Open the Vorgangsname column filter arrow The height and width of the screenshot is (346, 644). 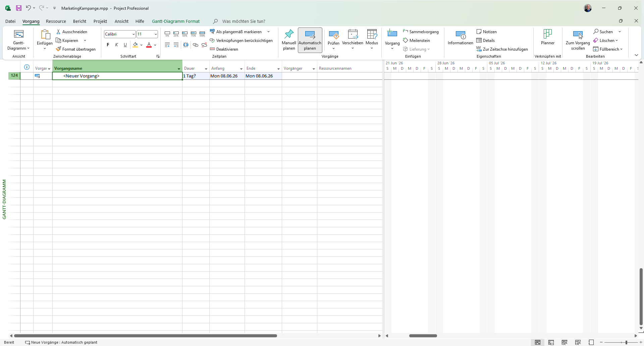(x=179, y=69)
